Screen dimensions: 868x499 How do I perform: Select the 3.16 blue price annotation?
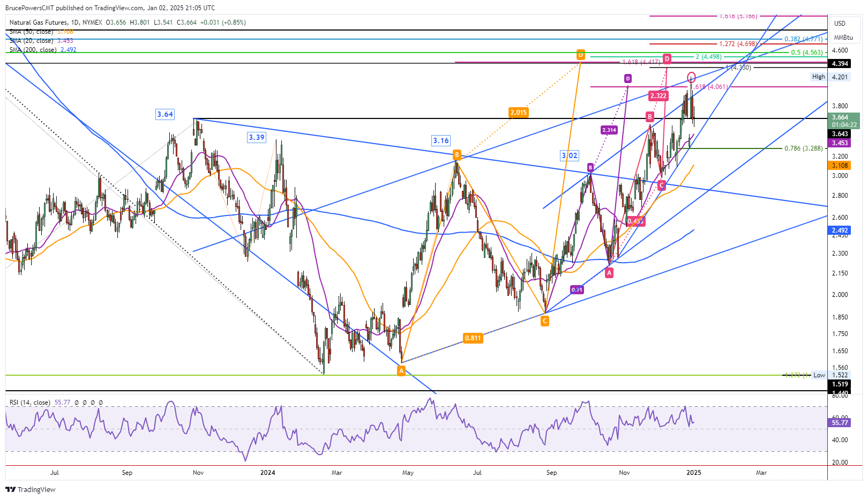tap(441, 140)
